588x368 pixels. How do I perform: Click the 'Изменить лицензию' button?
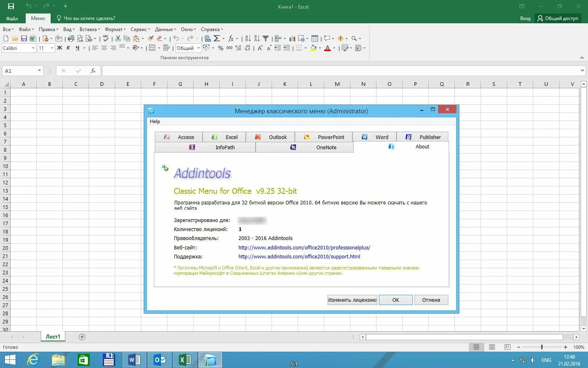[x=352, y=300]
